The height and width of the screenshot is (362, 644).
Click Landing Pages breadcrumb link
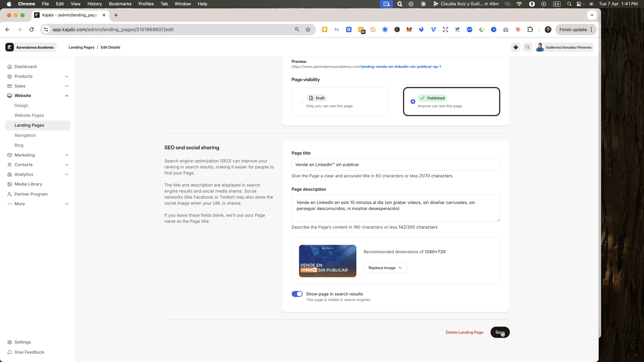pos(81,47)
